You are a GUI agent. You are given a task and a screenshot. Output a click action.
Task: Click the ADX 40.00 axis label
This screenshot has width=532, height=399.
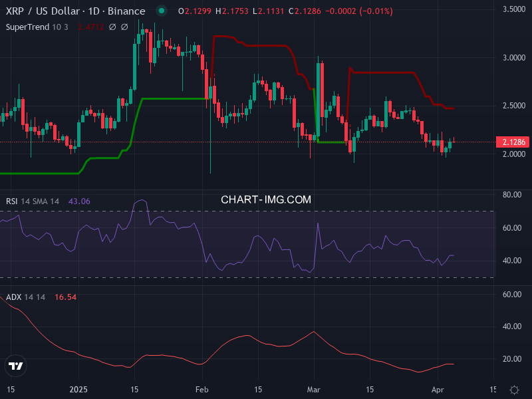coord(512,327)
